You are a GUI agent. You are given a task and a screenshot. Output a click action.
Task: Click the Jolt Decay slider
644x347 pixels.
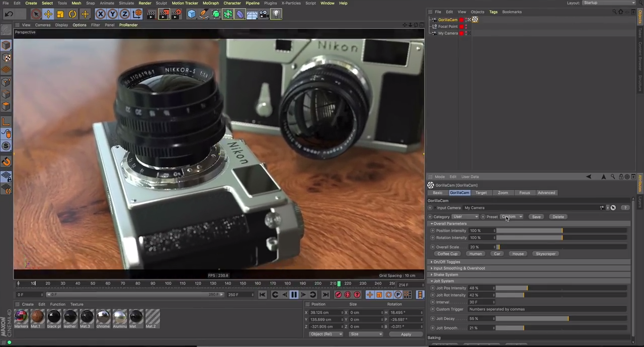pyautogui.click(x=561, y=319)
